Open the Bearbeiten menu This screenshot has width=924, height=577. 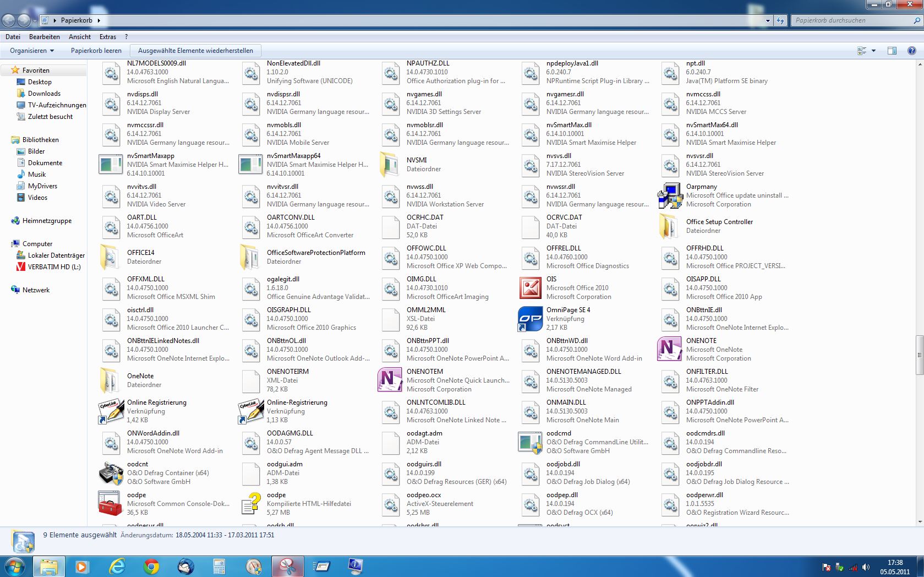click(x=45, y=37)
